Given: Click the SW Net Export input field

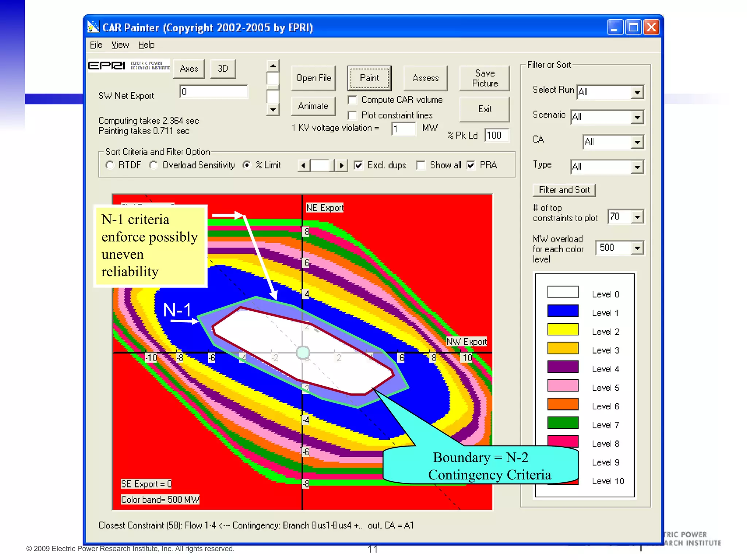Looking at the screenshot, I should pos(214,92).
